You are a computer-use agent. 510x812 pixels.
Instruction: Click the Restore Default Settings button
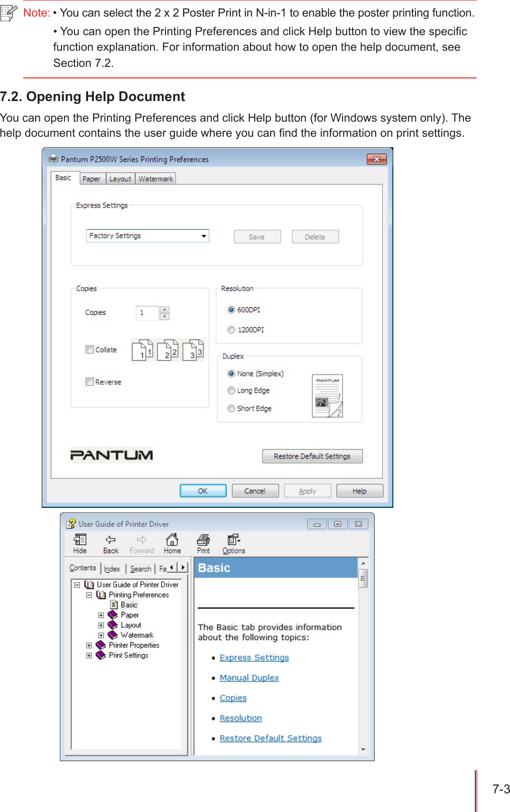click(312, 456)
